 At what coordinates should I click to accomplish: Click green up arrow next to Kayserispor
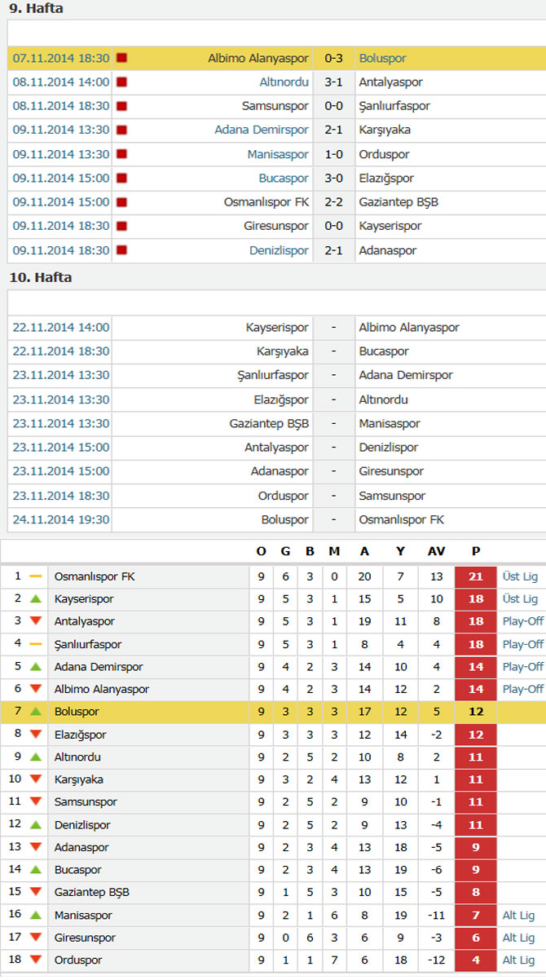(35, 599)
